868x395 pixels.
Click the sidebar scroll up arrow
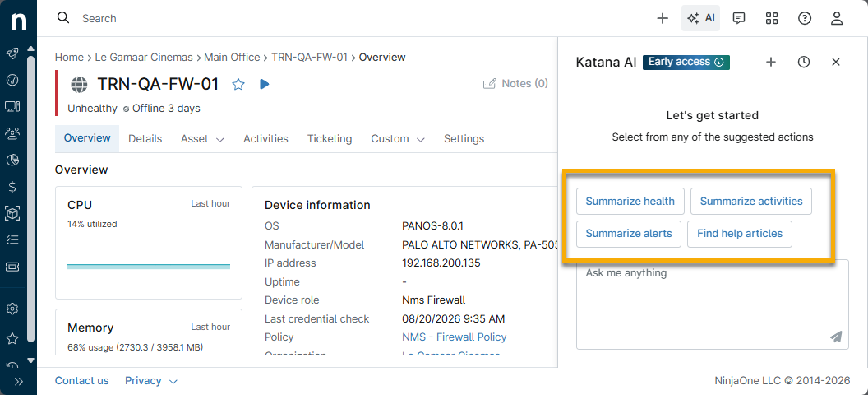click(31, 49)
